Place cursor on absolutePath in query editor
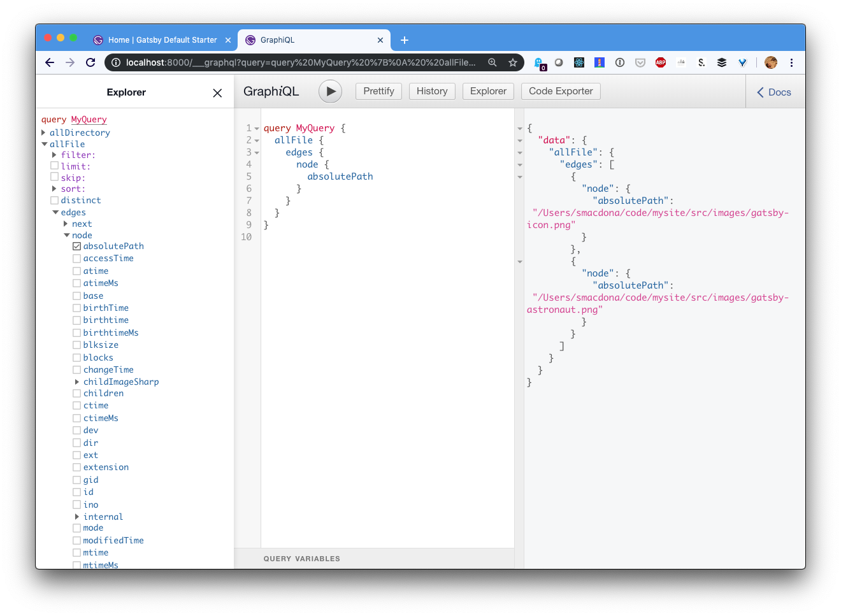Screen dimensions: 841x616 pyautogui.click(x=340, y=176)
